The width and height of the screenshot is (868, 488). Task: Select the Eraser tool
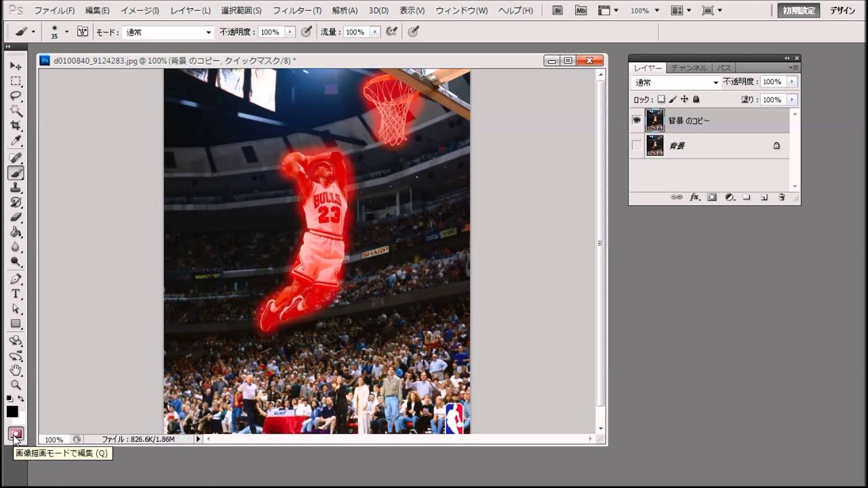16,218
